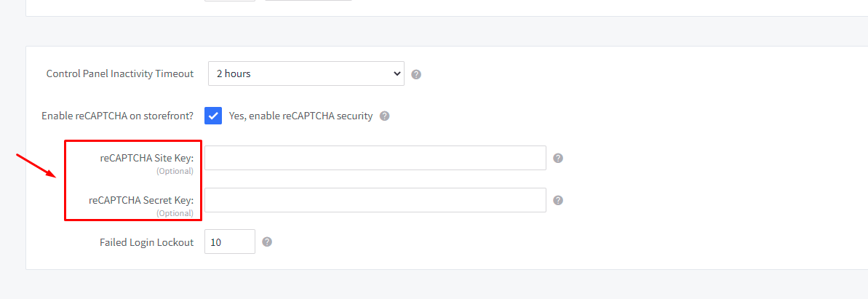
Task: Click the red arrow annotation
Action: pos(36,165)
